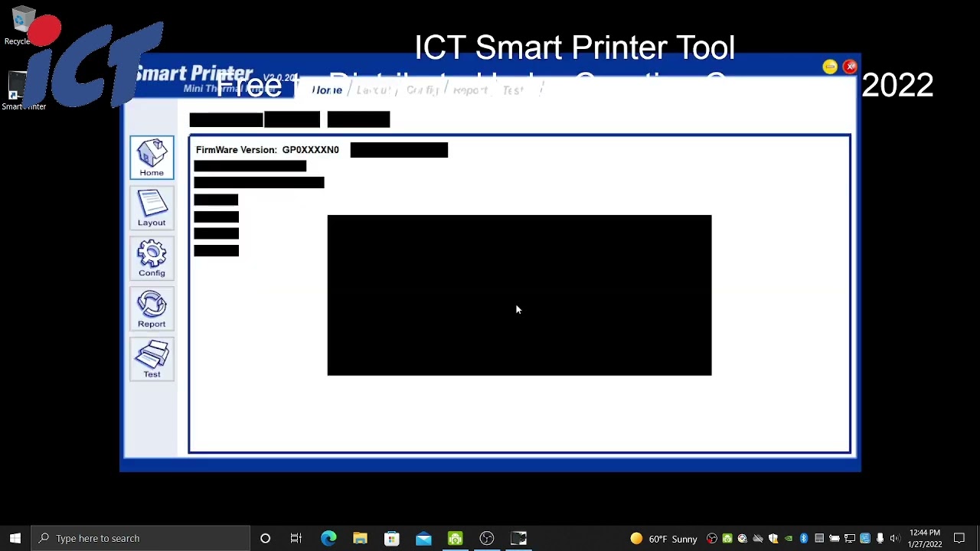Open the Layout section in the sidebar
Image resolution: width=980 pixels, height=551 pixels.
(152, 208)
